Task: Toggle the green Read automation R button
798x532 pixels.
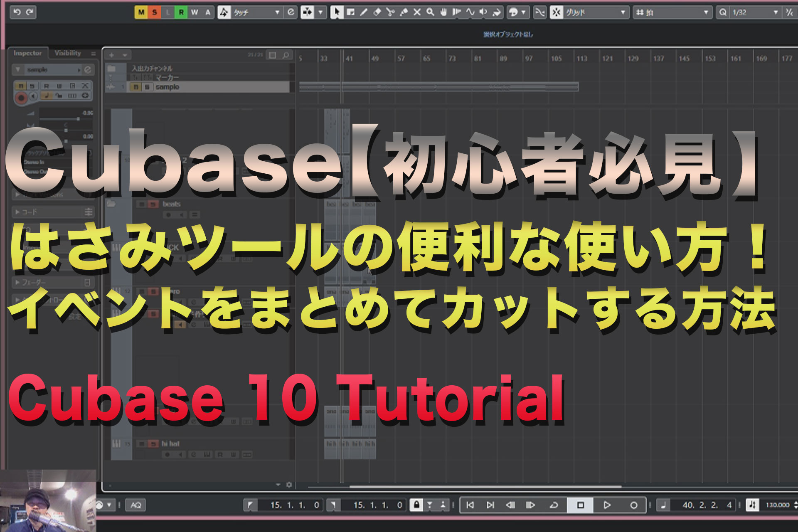Action: [181, 12]
